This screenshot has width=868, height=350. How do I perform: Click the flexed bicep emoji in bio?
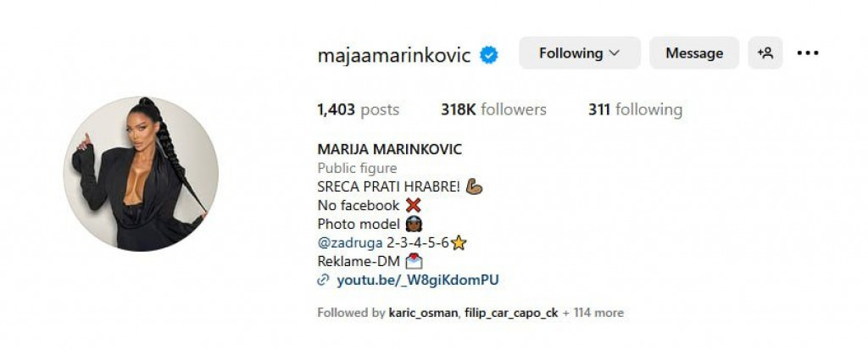(x=474, y=186)
